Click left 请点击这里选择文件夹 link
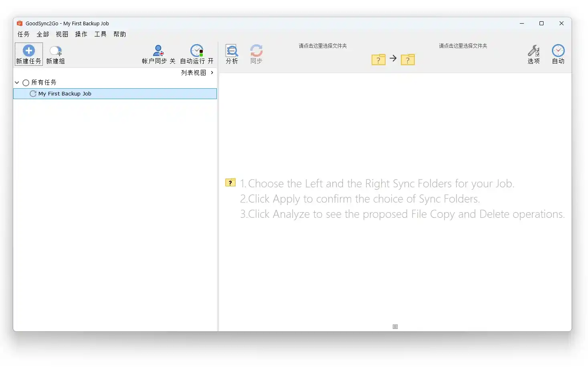Screen dimensions: 588x367 [323, 46]
